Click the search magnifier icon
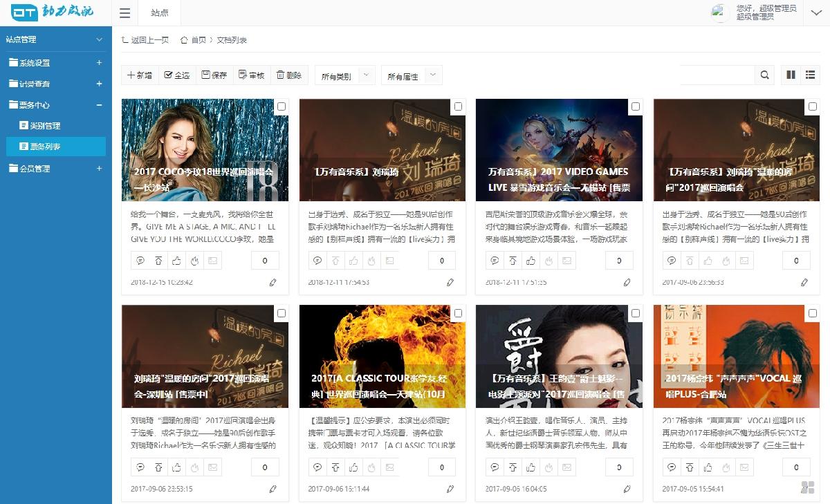The height and width of the screenshot is (504, 830). pos(765,75)
